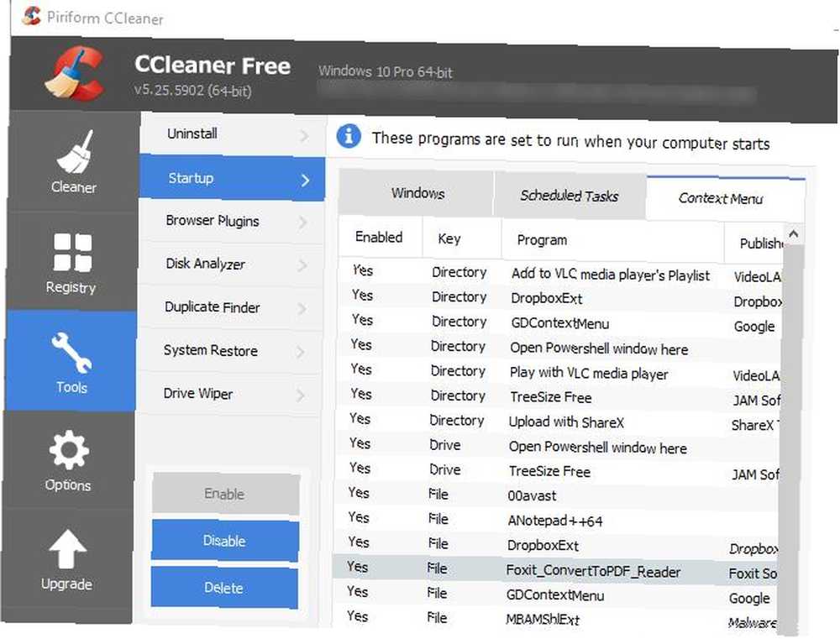Open System Restore tool

click(230, 351)
